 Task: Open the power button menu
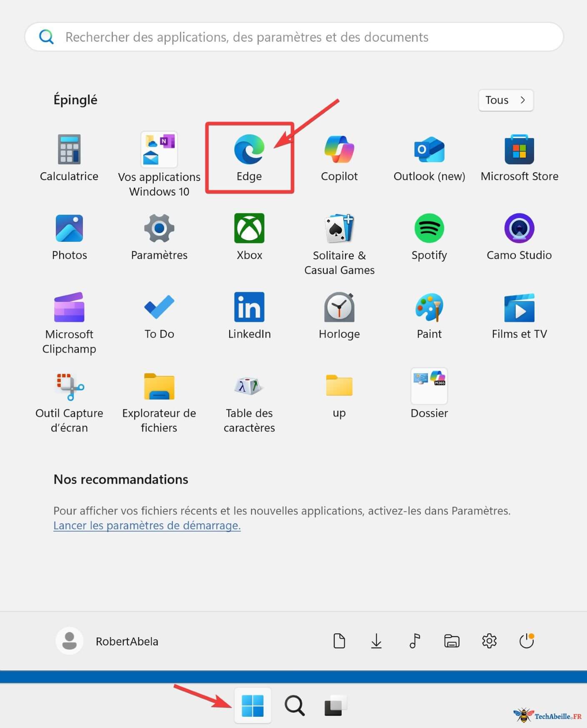coord(527,641)
